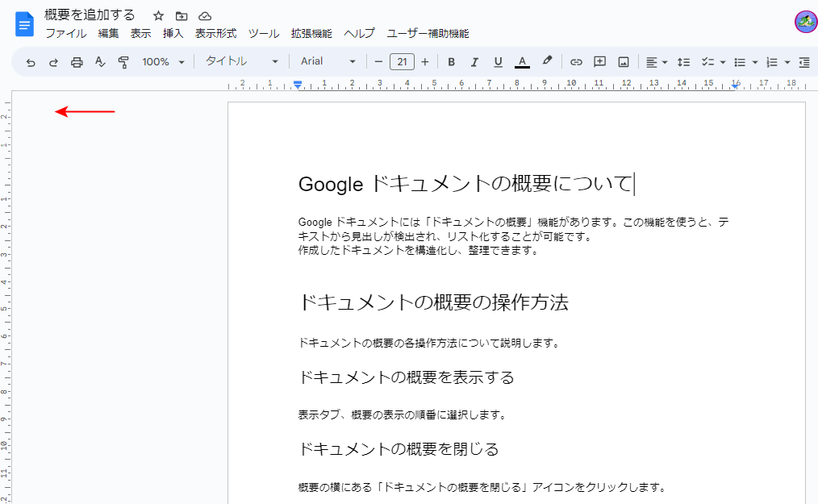The height and width of the screenshot is (504, 818).
Task: Click the right indent marker on ruler
Action: (x=735, y=85)
